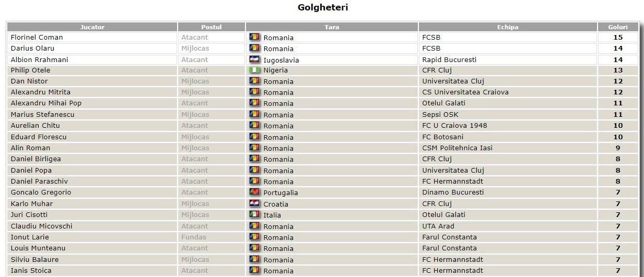644x277 pixels.
Task: Open Dinamo Bucuresti team entry
Action: coord(453,192)
